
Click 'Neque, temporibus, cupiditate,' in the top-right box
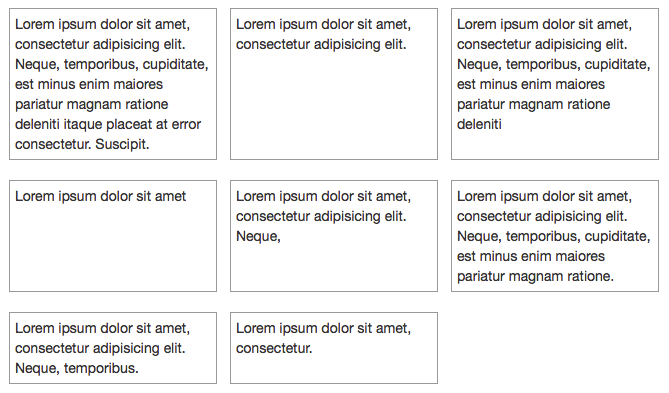click(x=554, y=64)
